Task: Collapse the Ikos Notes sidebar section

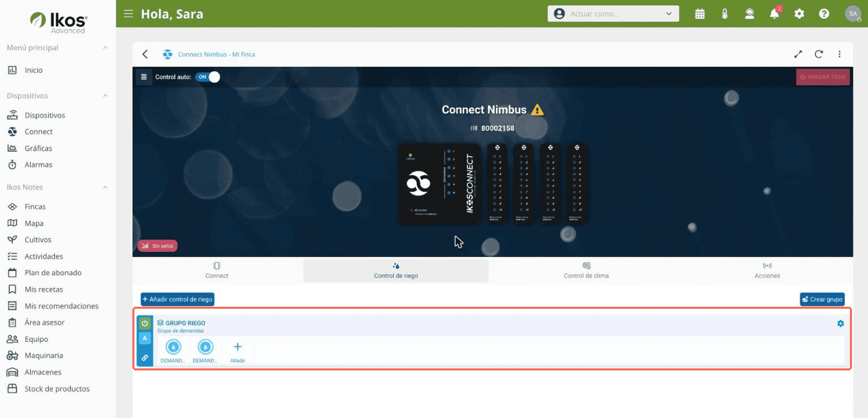Action: point(105,187)
